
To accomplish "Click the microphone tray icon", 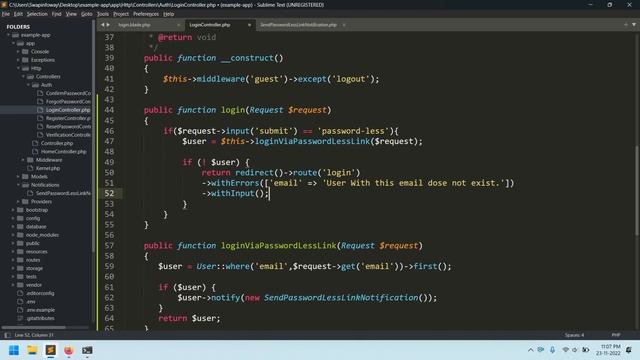I will coord(552,350).
